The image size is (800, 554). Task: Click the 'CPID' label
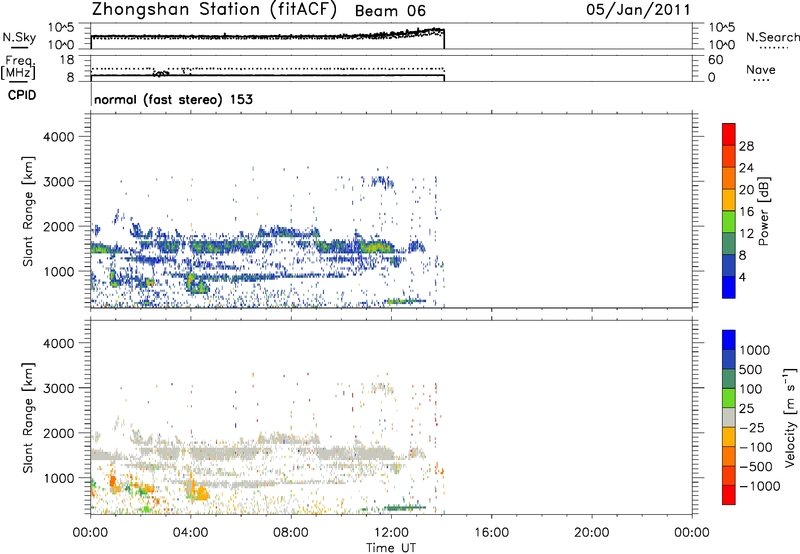(x=22, y=95)
